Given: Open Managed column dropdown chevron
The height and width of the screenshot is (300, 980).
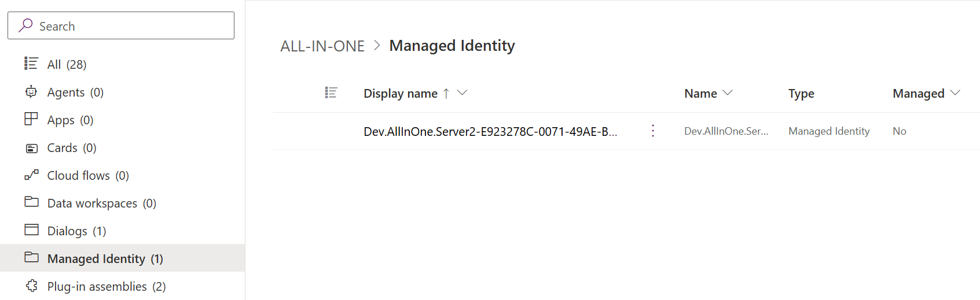Looking at the screenshot, I should pos(955,92).
